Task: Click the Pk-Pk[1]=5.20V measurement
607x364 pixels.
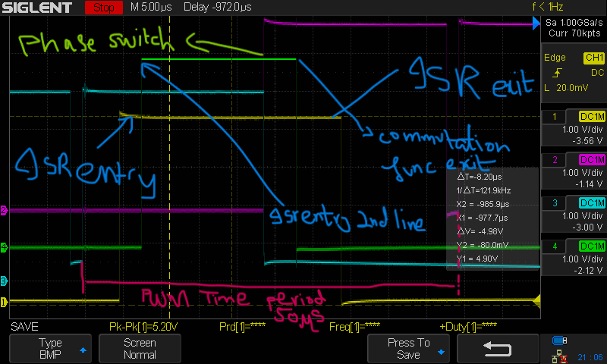Action: [143, 327]
